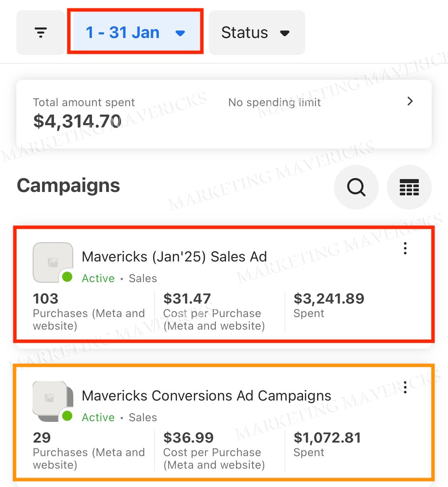Select the $3,241.89 Spent metric

tap(329, 305)
